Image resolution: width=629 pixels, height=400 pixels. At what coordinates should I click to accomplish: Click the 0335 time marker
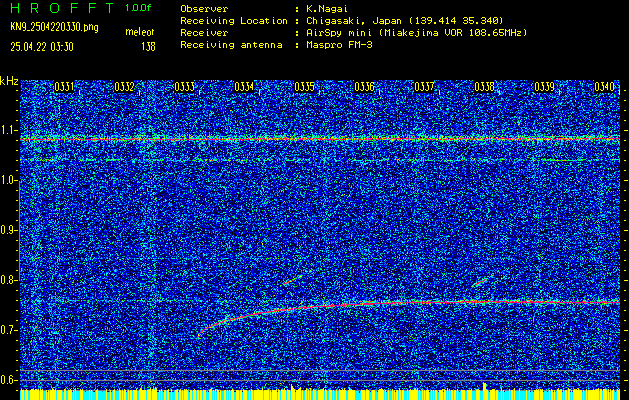coord(304,87)
